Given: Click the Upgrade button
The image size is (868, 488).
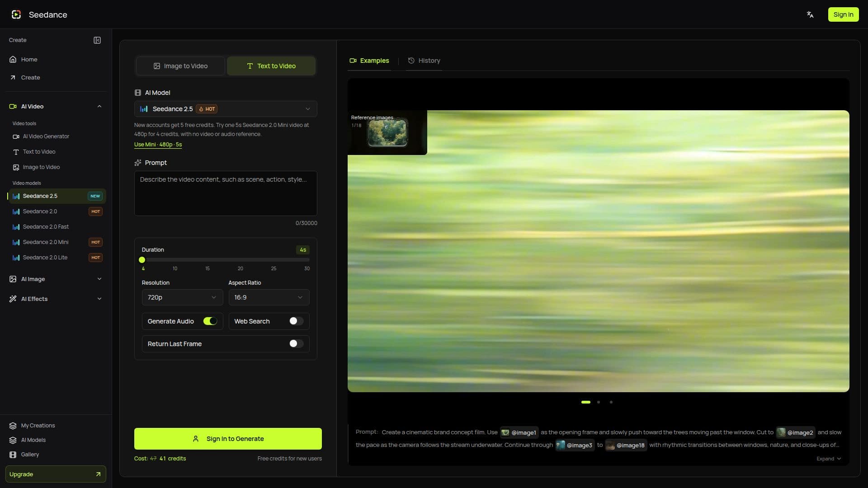Looking at the screenshot, I should tap(56, 474).
